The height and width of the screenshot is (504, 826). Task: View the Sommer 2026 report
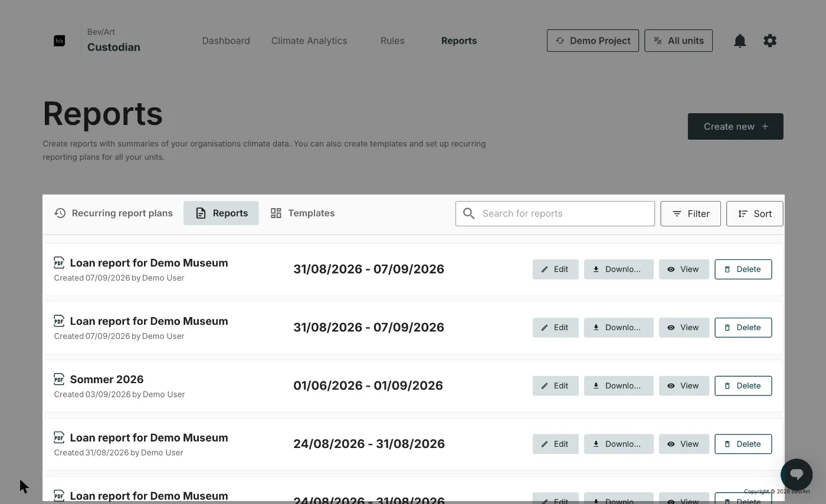click(684, 386)
